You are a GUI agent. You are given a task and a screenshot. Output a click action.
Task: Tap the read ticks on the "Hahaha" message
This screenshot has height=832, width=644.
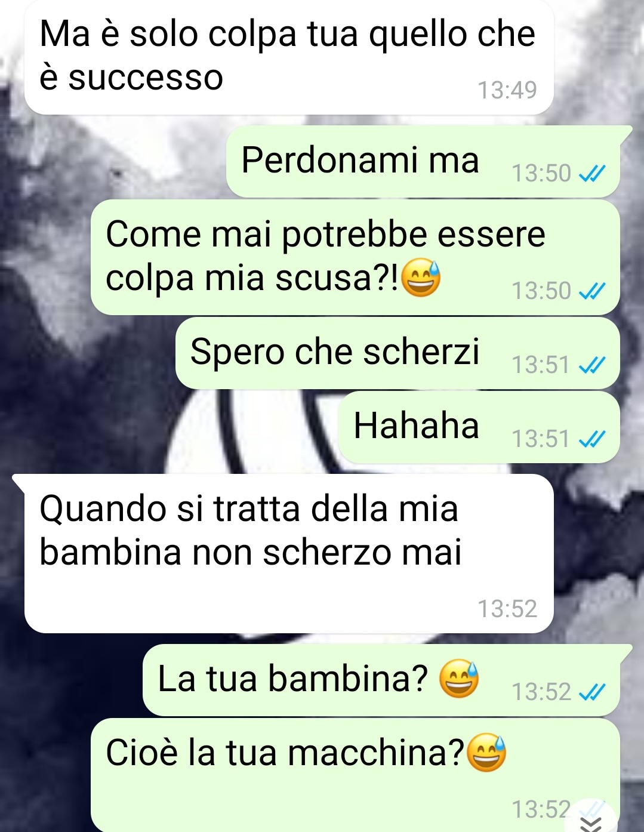(x=592, y=439)
